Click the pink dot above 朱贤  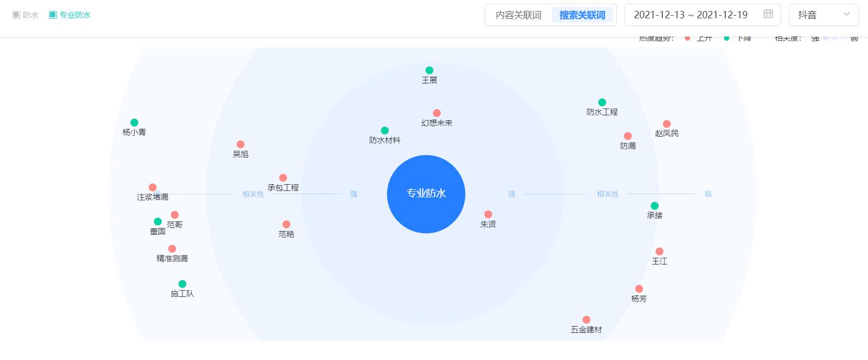pyautogui.click(x=488, y=214)
